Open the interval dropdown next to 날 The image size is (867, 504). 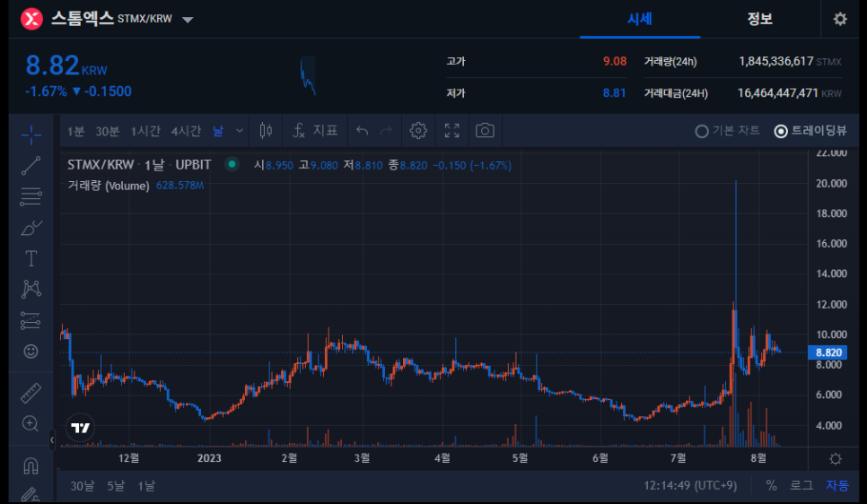pyautogui.click(x=240, y=131)
